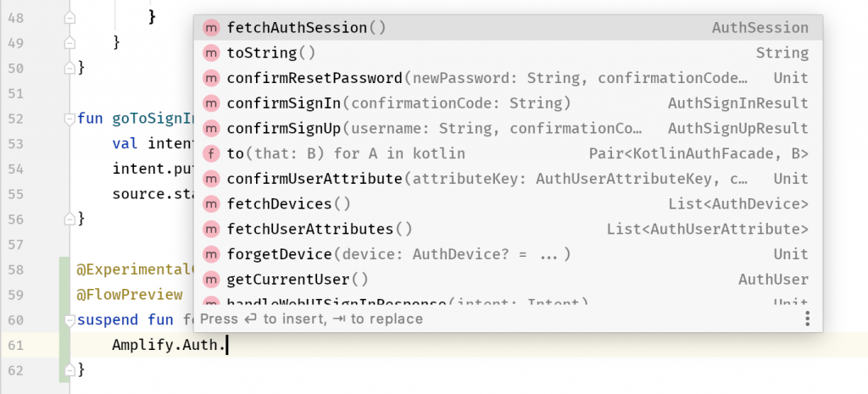Open the completion popup three-dot options menu

pos(808,319)
